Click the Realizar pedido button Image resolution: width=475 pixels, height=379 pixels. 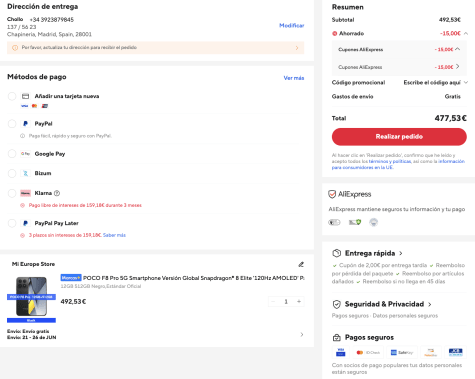click(399, 137)
